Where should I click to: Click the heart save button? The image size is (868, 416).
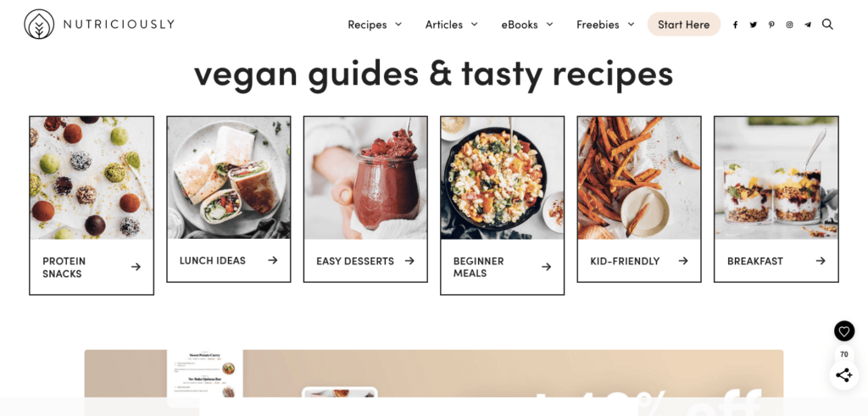(x=843, y=331)
